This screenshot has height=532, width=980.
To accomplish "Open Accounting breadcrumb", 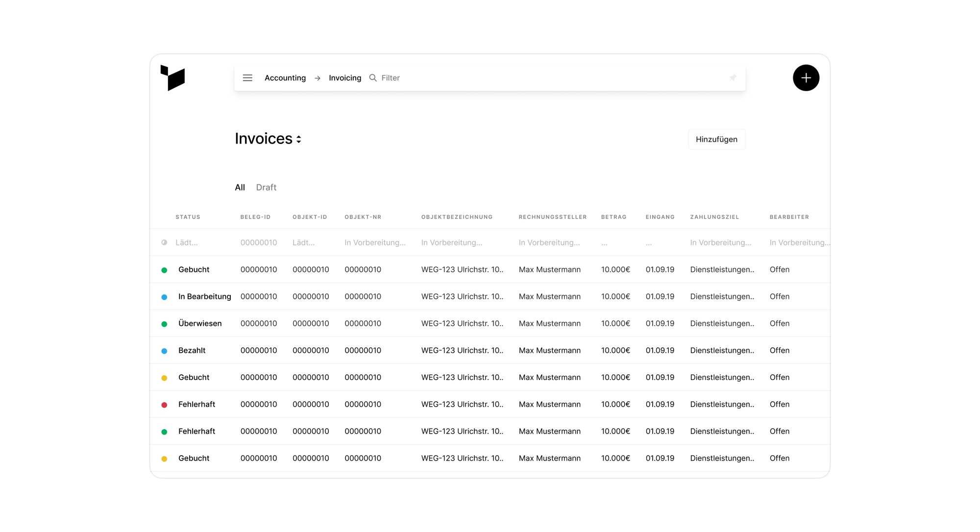I will pyautogui.click(x=285, y=78).
